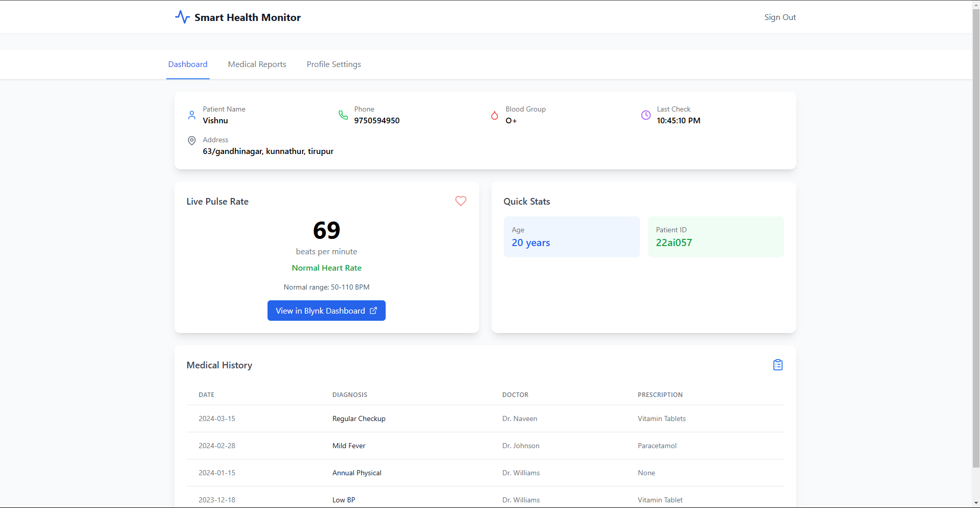Click the PRESCRIPTION column header

coord(660,395)
